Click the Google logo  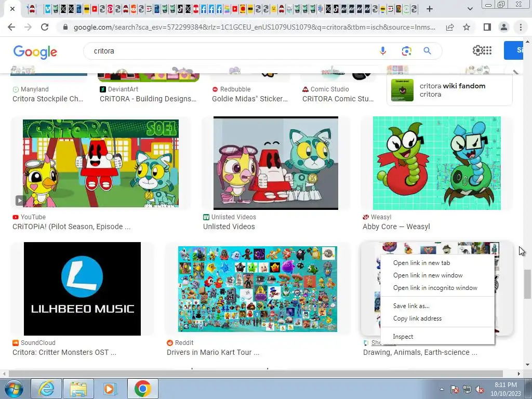pos(35,52)
